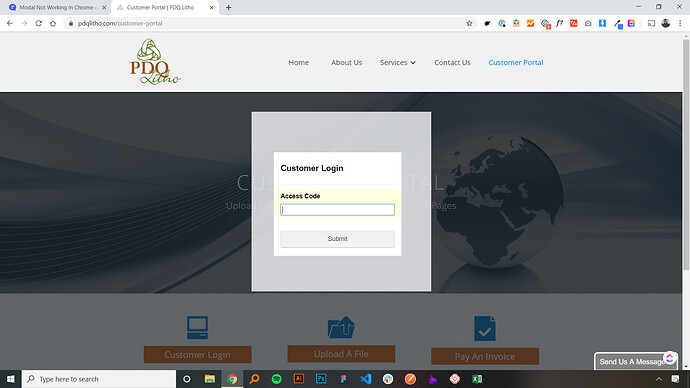Image resolution: width=690 pixels, height=388 pixels.
Task: Reload the page with the refresh icon
Action: tap(39, 23)
